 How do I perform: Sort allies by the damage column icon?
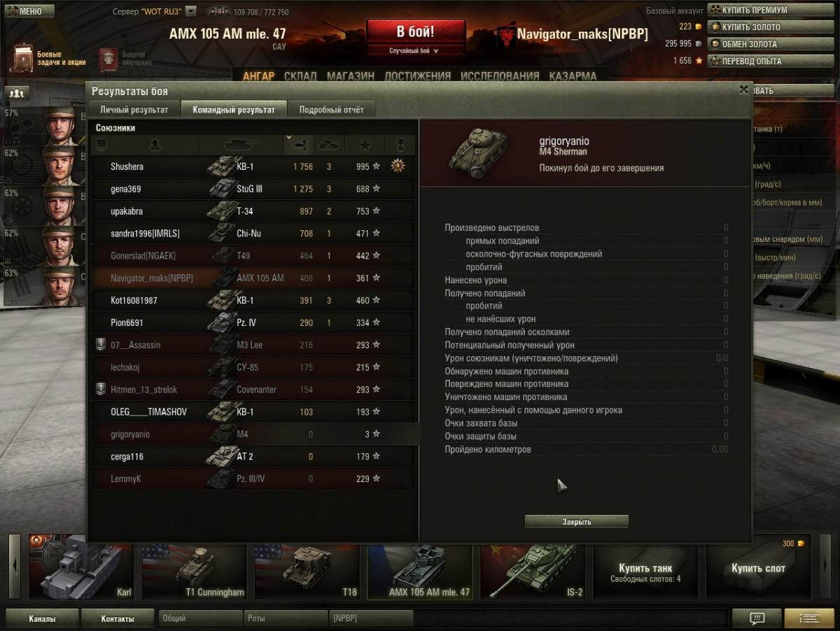pyautogui.click(x=299, y=145)
